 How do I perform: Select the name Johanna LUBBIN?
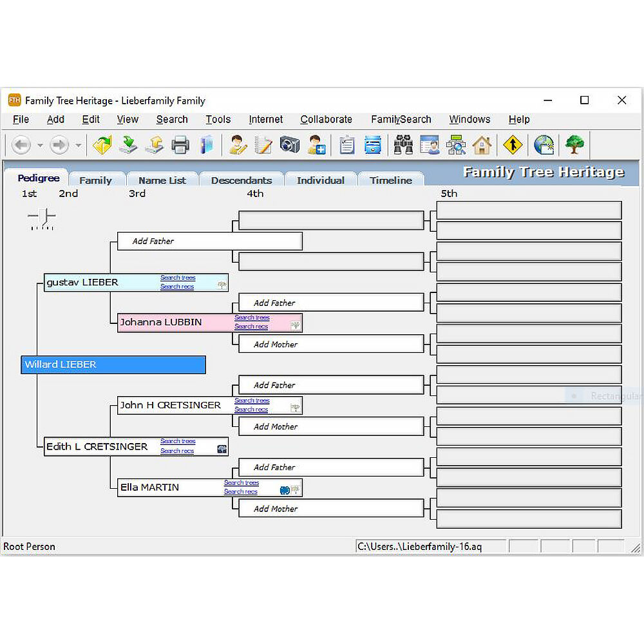[160, 323]
